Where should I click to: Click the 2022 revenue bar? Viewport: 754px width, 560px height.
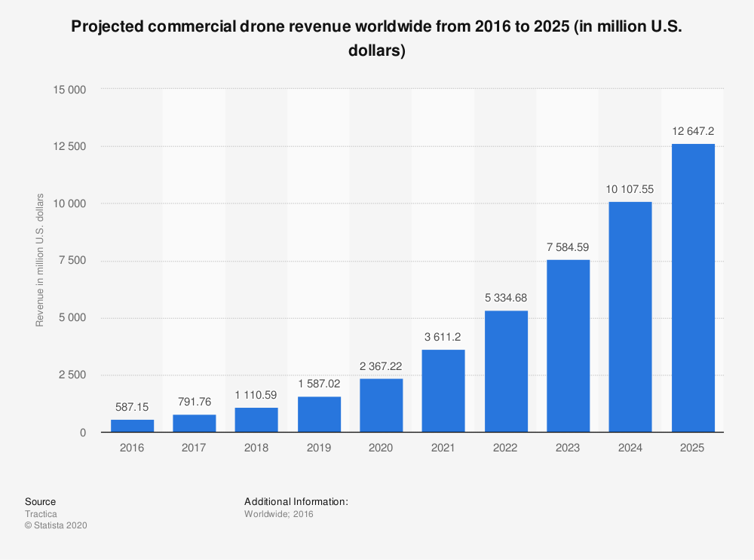click(506, 371)
